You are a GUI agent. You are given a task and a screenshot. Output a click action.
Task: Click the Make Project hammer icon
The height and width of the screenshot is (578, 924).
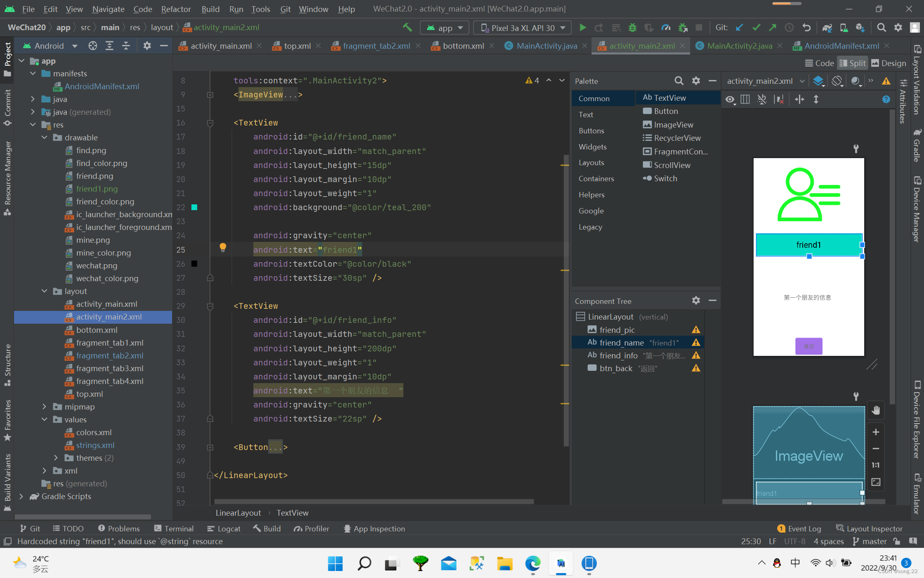click(x=407, y=28)
